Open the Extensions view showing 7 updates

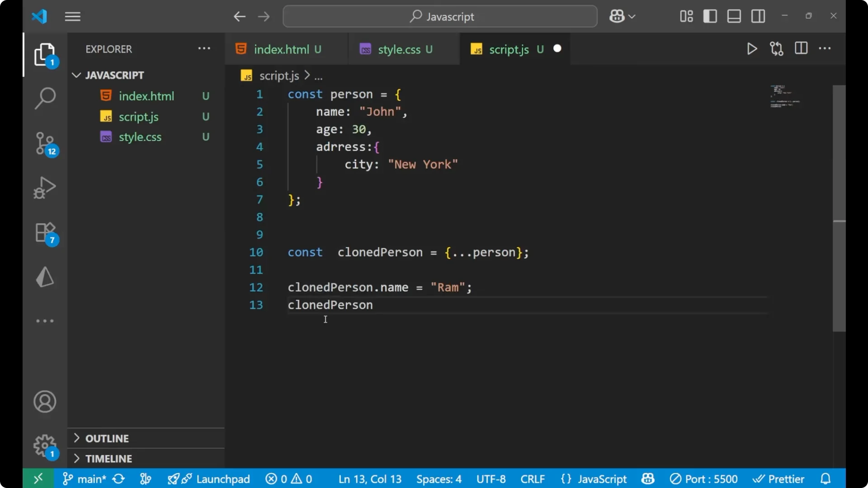pos(45,232)
